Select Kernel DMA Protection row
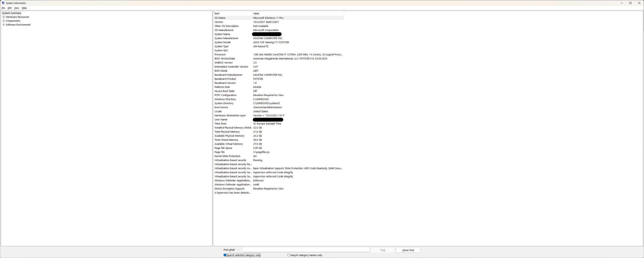Image resolution: width=644 pixels, height=258 pixels. point(279,156)
